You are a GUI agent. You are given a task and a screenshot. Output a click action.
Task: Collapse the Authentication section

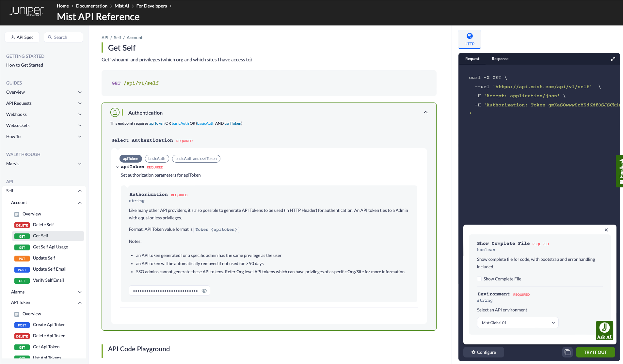coord(425,112)
